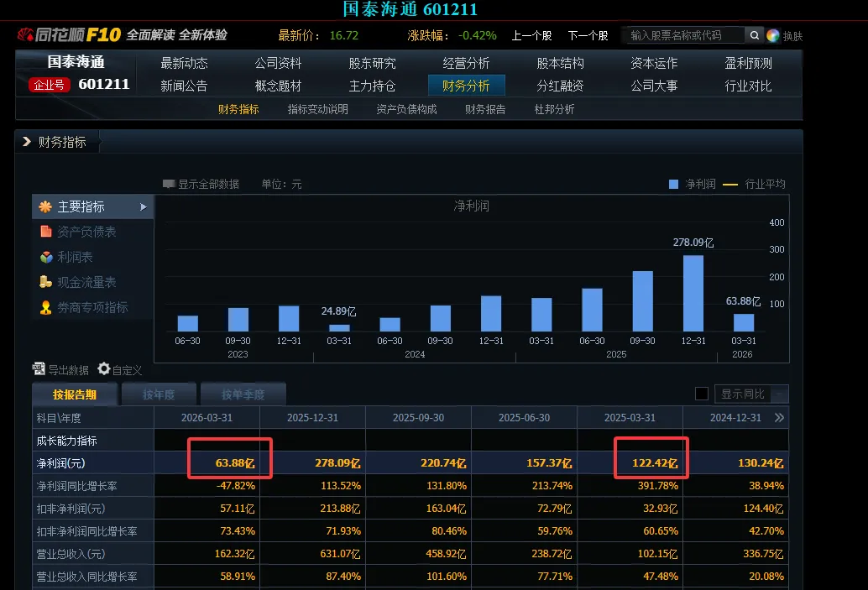Viewport: 868px width, 590px height.
Task: Click the double-chevron next columns icon
Action: 779,418
